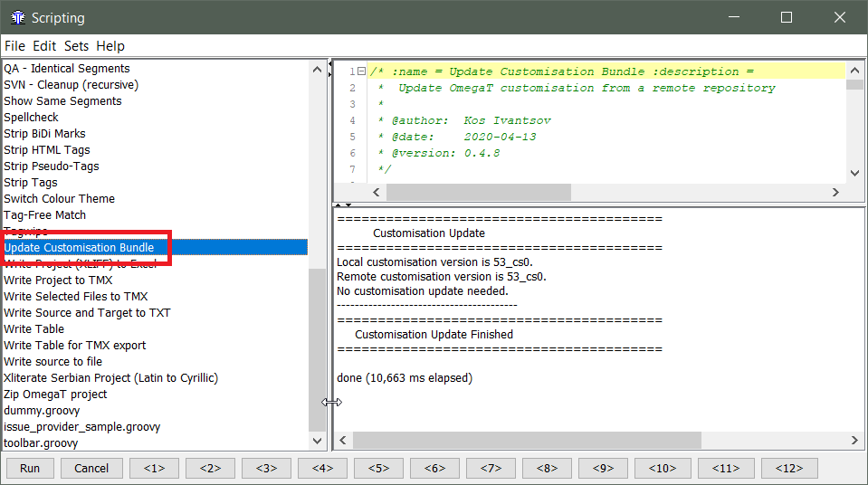Screen dimensions: 868x485
Task: Click code editor horizontal scrollbar thumb
Action: 479,192
